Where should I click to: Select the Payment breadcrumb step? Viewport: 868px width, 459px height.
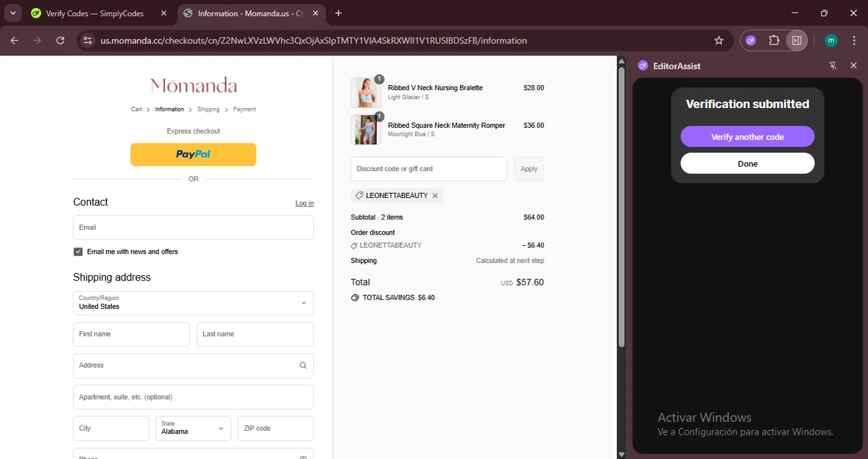(x=244, y=109)
